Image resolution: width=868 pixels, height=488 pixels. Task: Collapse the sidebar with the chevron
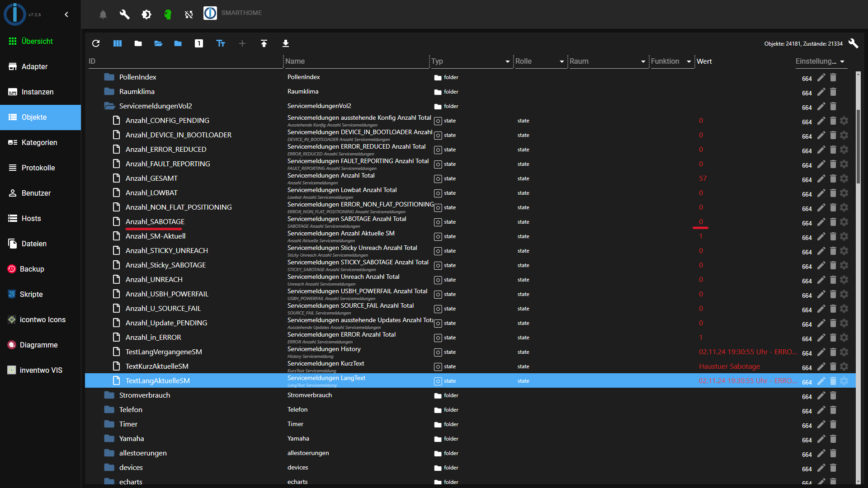coord(66,14)
